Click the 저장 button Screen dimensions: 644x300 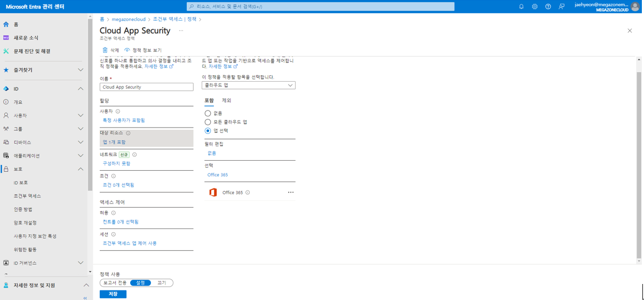coord(113,294)
